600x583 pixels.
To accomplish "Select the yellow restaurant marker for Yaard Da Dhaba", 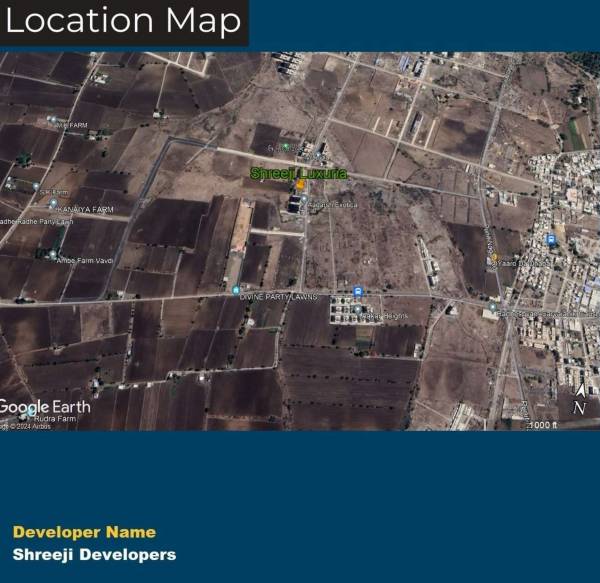I will pos(494,257).
